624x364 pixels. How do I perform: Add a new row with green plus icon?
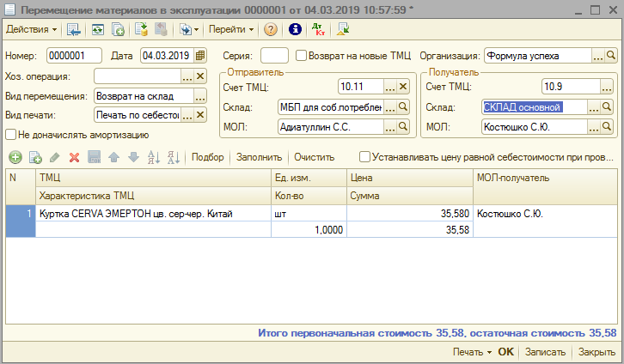15,157
